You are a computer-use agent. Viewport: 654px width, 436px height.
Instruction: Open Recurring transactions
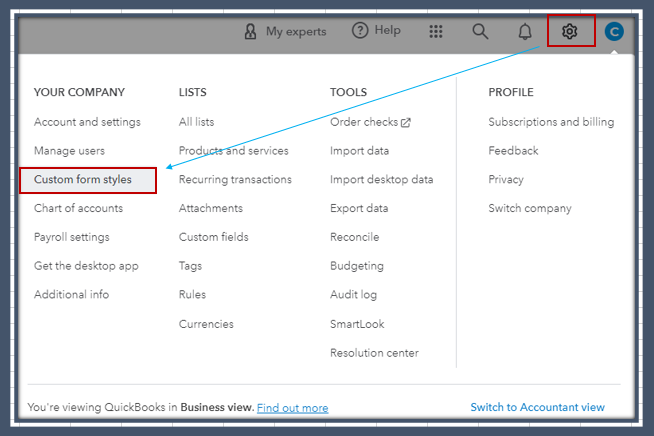235,179
